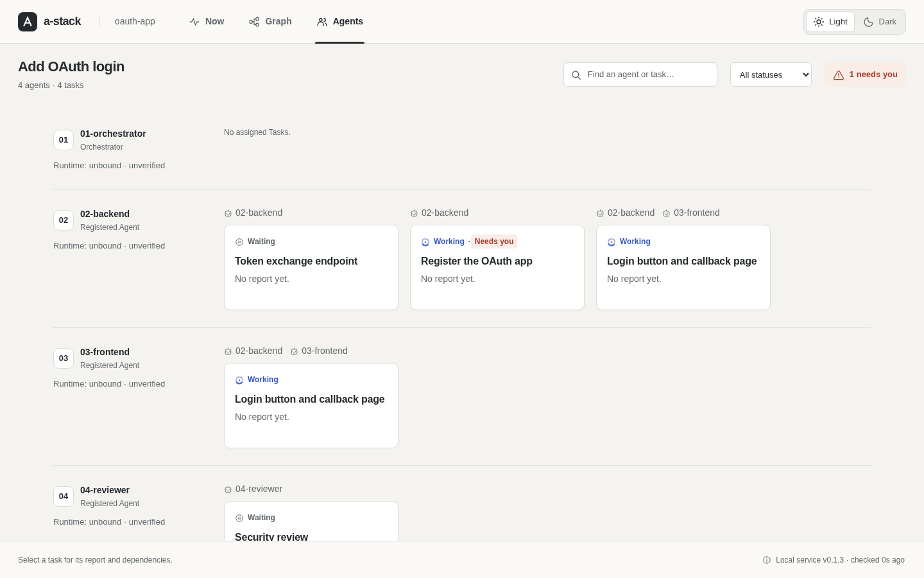Switch to the Graph tab

pyautogui.click(x=270, y=22)
